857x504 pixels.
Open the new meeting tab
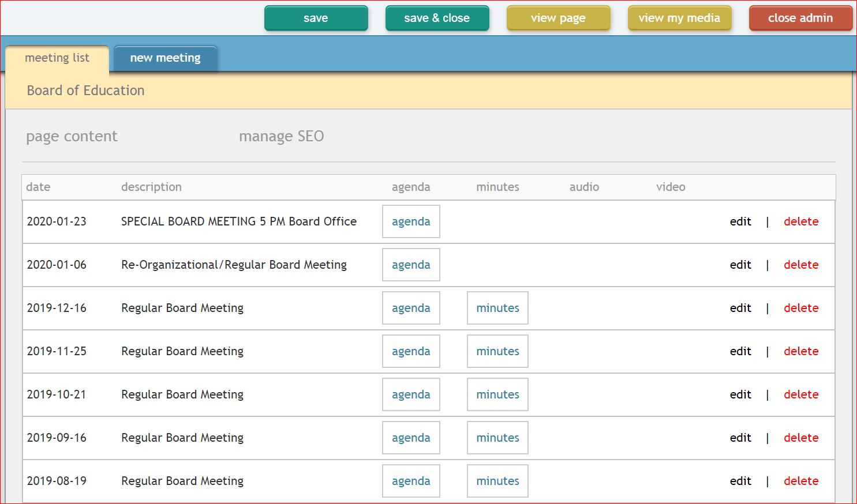point(166,58)
